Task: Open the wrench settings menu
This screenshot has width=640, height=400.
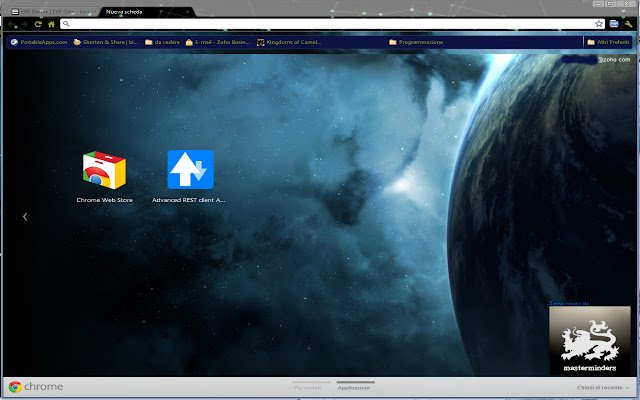Action: 629,24
